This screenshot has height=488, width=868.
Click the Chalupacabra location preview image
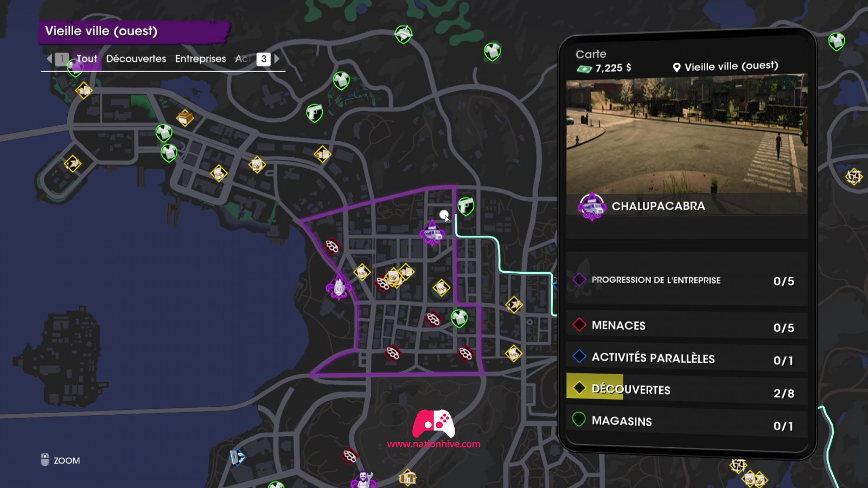click(x=687, y=136)
